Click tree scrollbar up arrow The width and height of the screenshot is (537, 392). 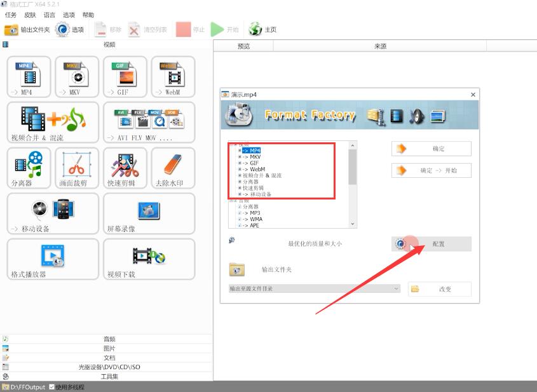[x=353, y=145]
